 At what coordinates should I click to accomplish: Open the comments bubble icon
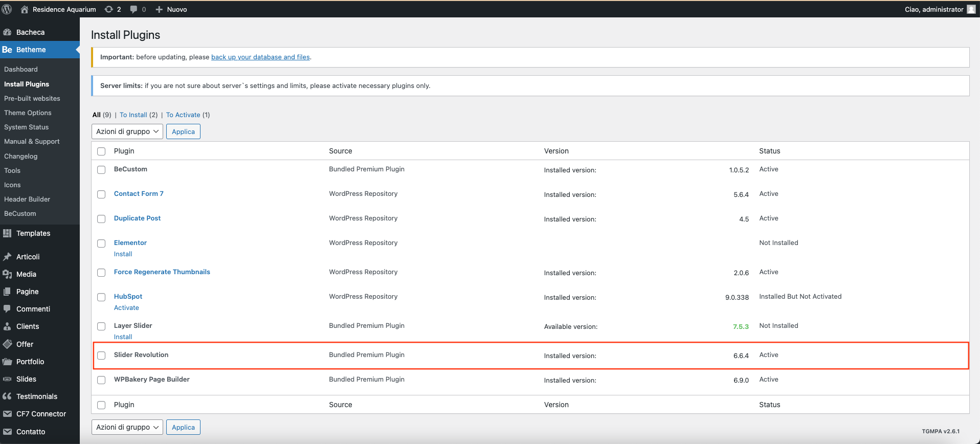[x=133, y=9]
